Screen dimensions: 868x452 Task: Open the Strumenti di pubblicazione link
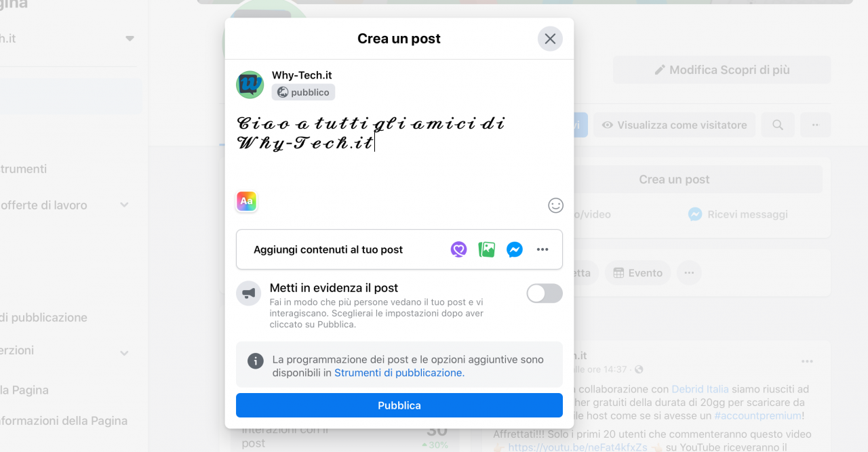point(398,373)
